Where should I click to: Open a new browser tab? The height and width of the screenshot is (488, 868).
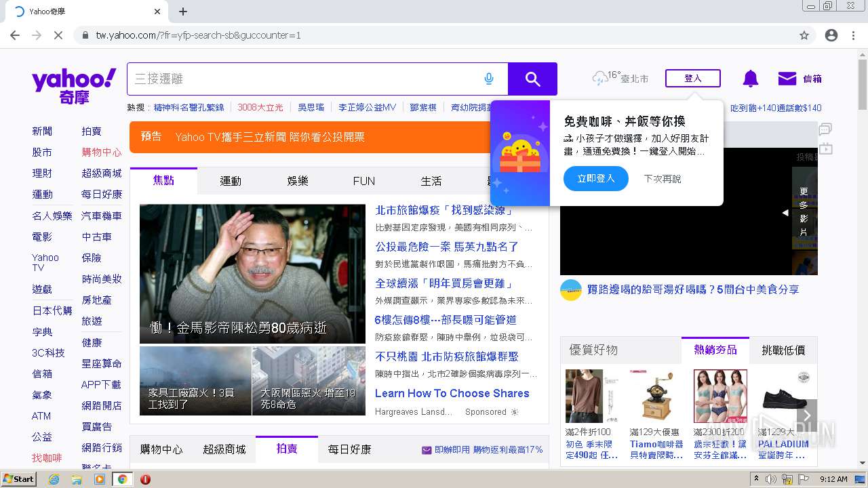point(183,12)
